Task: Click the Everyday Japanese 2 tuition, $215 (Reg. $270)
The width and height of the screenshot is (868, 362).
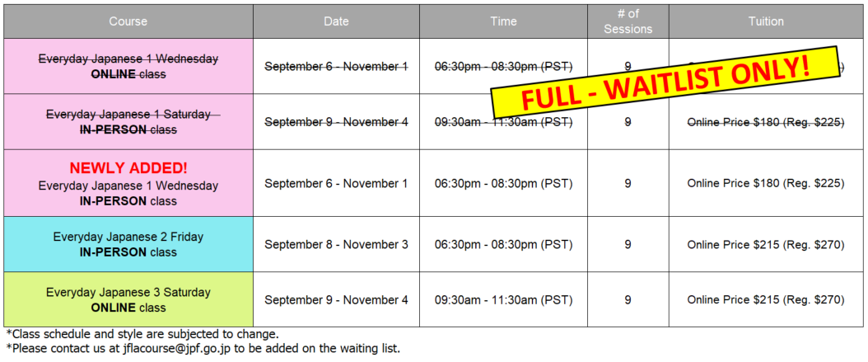Action: coord(766,244)
